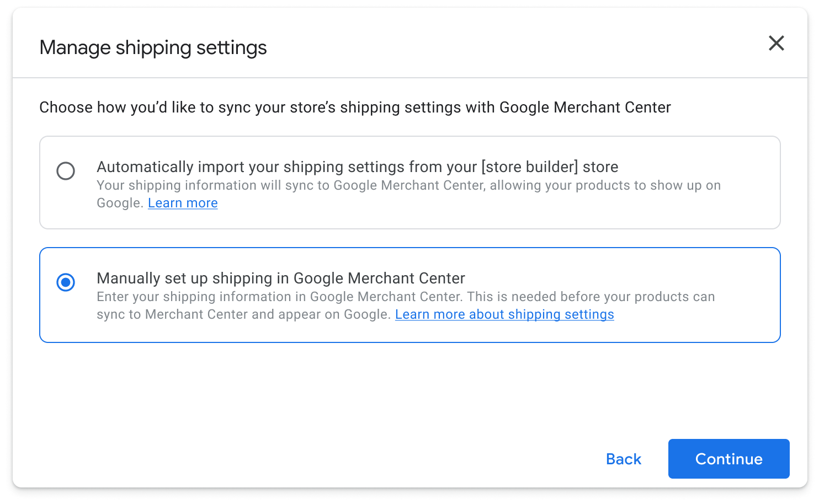Select the manual setup radio button
The width and height of the screenshot is (819, 504).
[x=66, y=282]
